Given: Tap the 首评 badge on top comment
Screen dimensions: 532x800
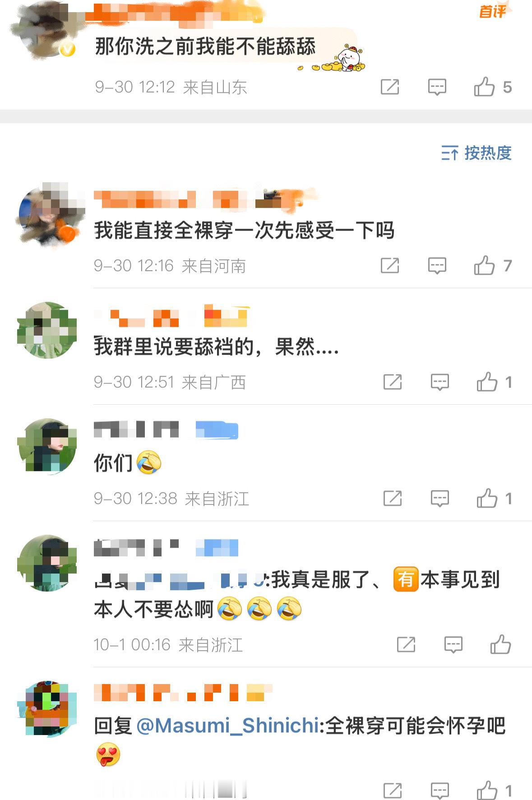Looking at the screenshot, I should point(493,11).
